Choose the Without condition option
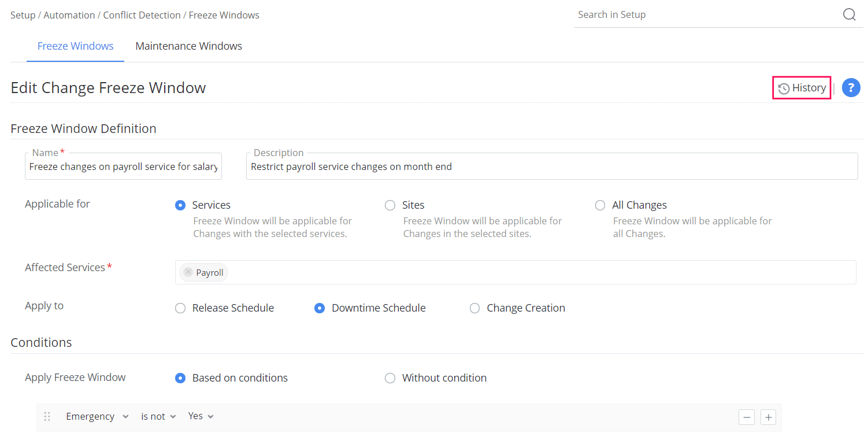 click(x=390, y=378)
